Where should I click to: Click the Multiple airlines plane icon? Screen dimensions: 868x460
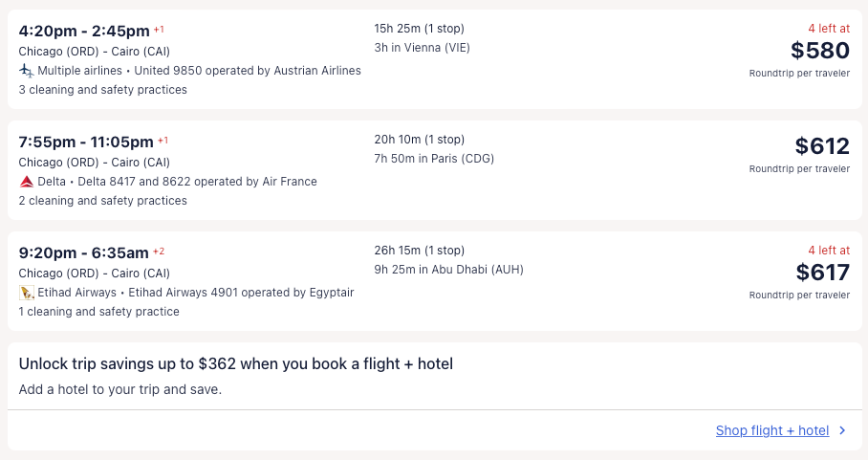[26, 71]
